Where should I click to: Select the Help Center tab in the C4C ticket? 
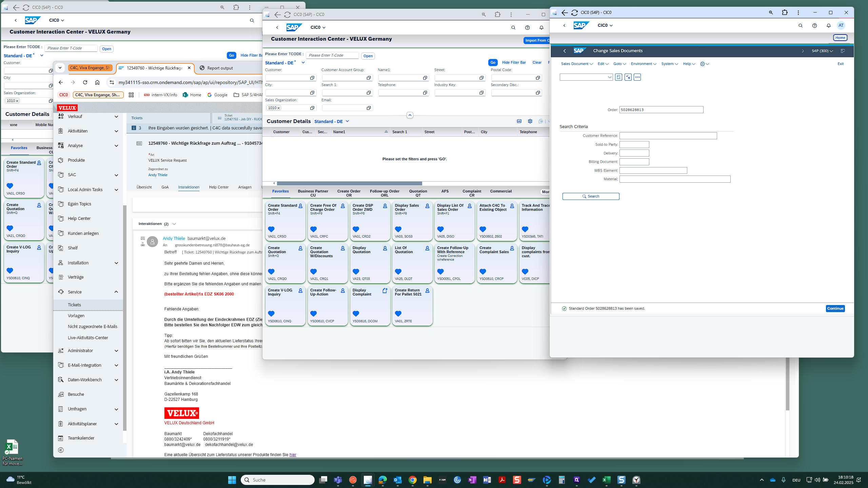(219, 187)
